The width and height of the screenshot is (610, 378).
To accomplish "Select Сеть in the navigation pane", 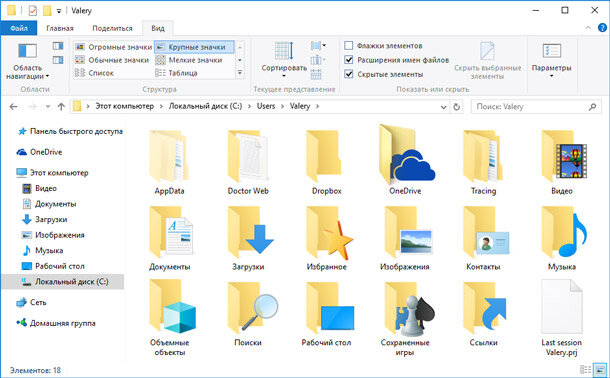I will (x=32, y=302).
